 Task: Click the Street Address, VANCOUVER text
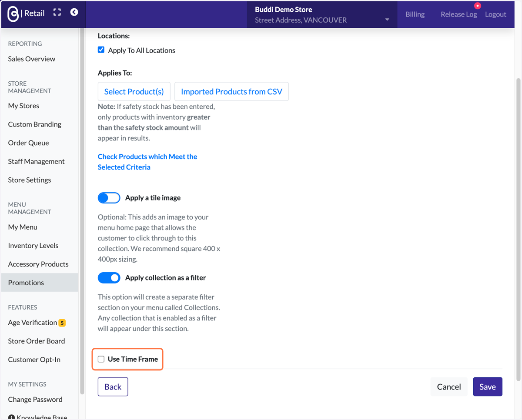[301, 20]
